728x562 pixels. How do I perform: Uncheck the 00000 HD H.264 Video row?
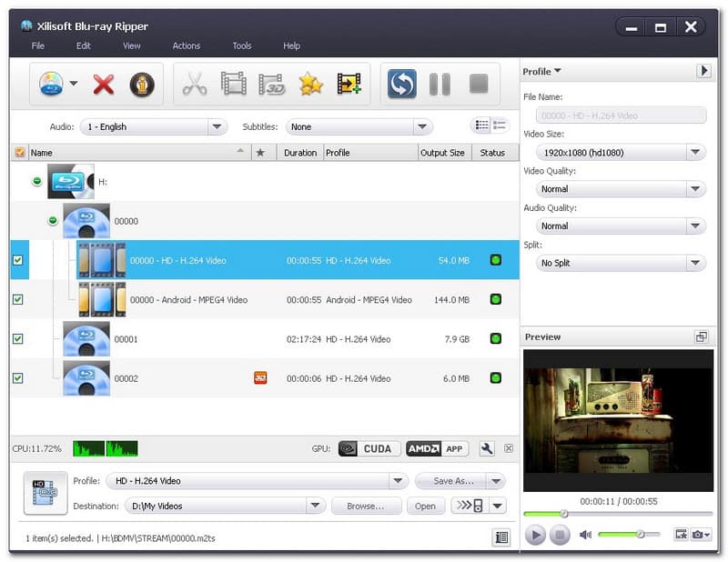click(x=18, y=260)
